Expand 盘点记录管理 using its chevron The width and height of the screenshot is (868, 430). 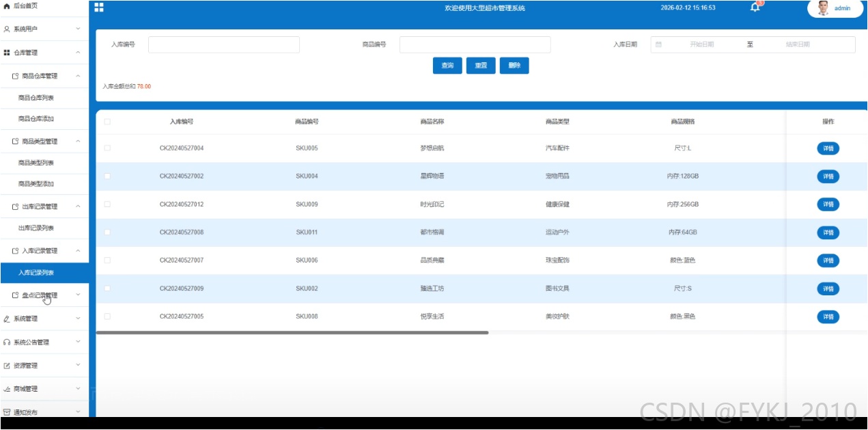(78, 295)
